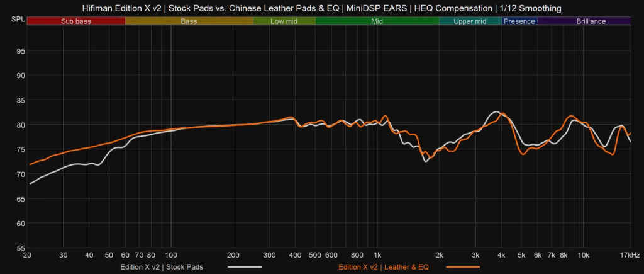The width and height of the screenshot is (644, 274).
Task: Click the 10k x-axis tick label
Action: (x=584, y=256)
